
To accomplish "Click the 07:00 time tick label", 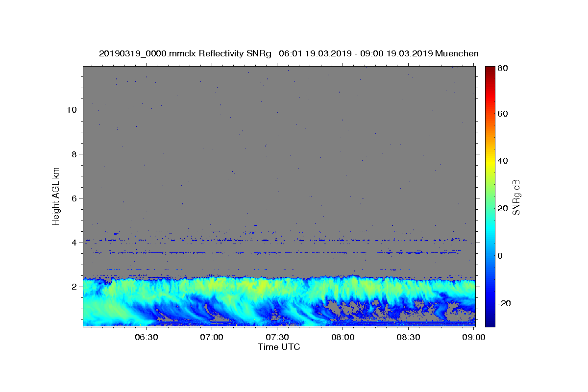I will point(212,337).
